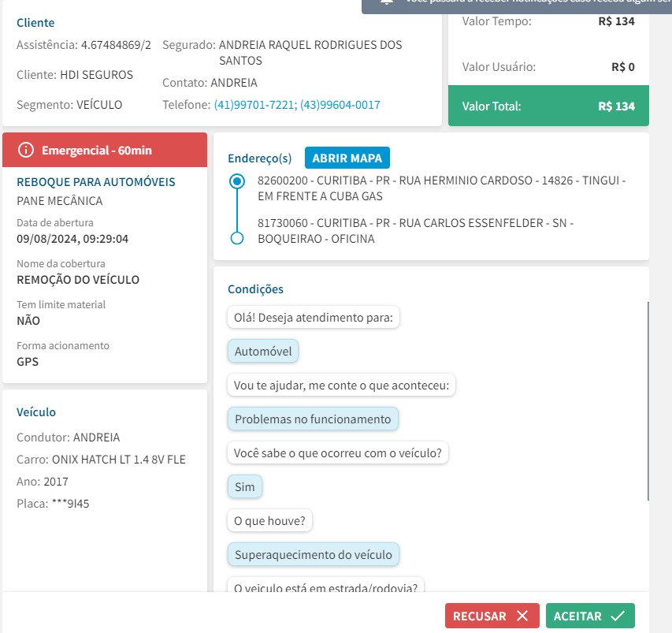Viewport: 672px width, 633px height.
Task: Click the Cliente section heading
Action: pos(35,23)
